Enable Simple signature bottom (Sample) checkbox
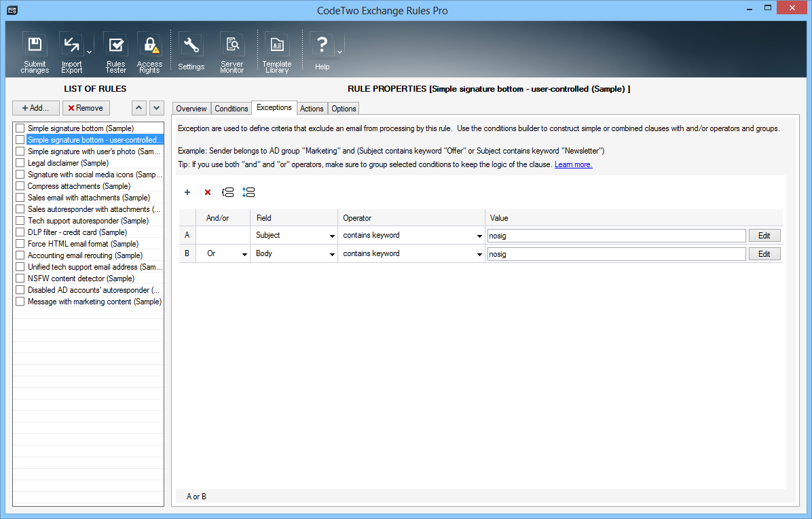This screenshot has width=812, height=519. pyautogui.click(x=20, y=128)
